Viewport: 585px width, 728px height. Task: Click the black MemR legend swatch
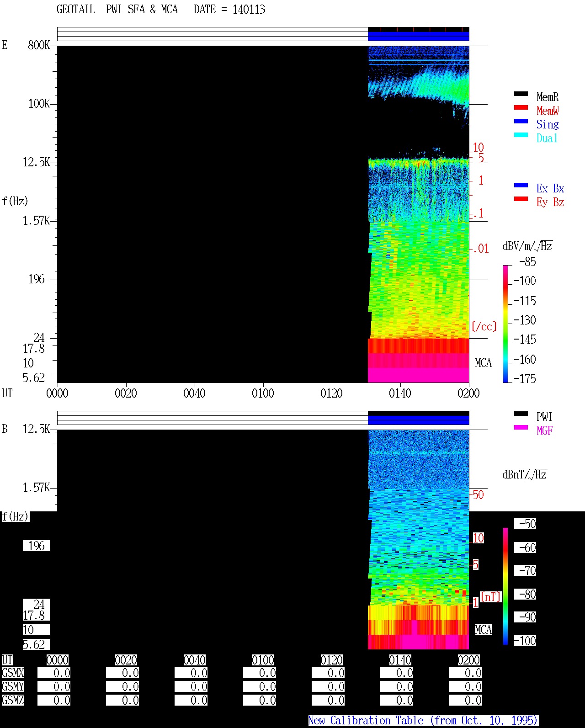521,94
